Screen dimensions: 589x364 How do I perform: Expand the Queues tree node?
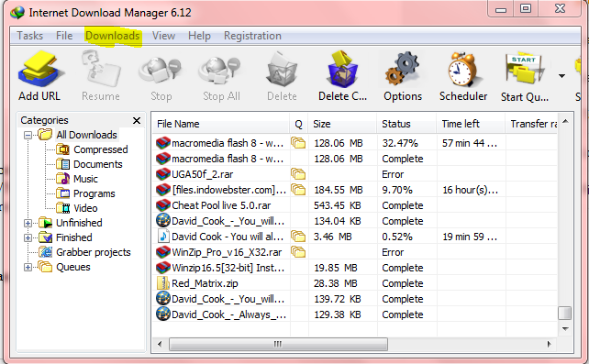point(28,267)
